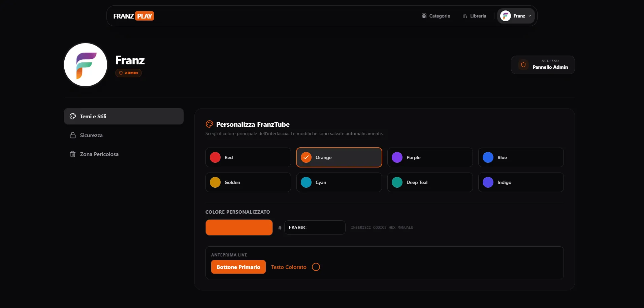Select the Red theme color

point(248,157)
